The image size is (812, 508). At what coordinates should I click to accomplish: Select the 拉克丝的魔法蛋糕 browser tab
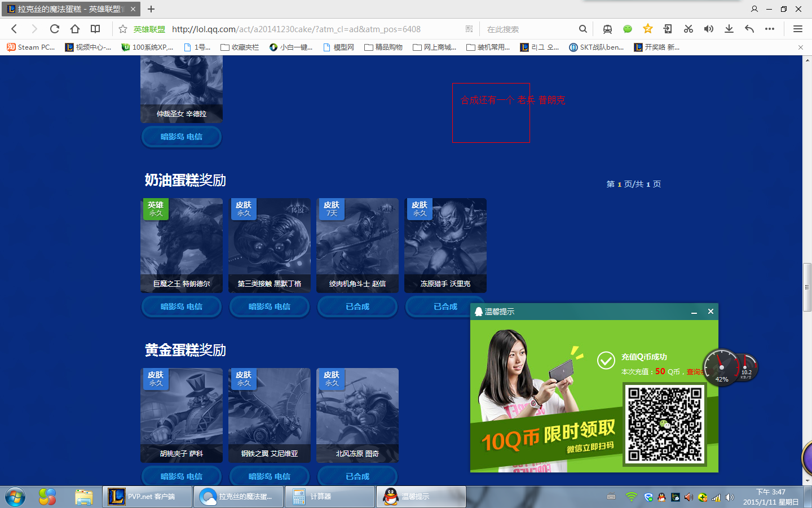(70, 9)
